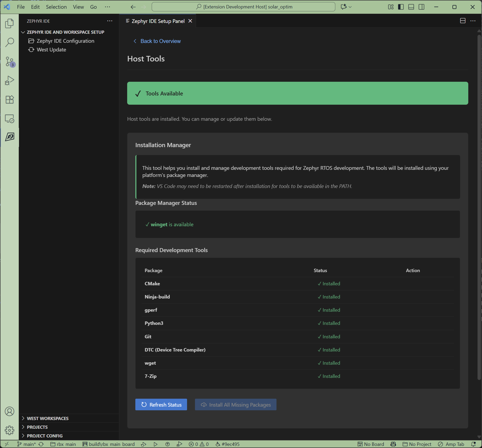The width and height of the screenshot is (482, 448).
Task: Click the CMake package row
Action: pos(298,283)
